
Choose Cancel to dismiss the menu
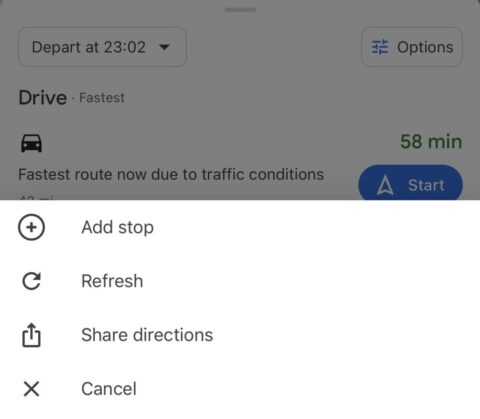pyautogui.click(x=240, y=389)
